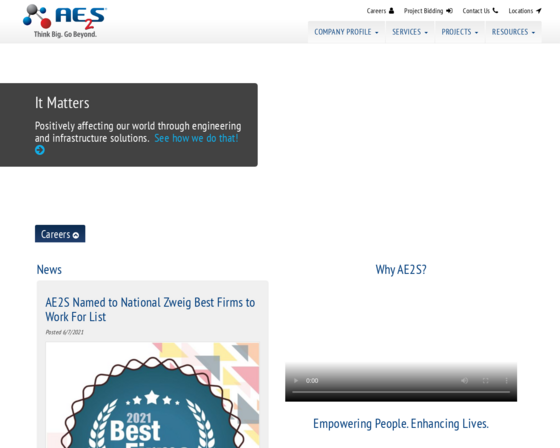This screenshot has height=448, width=560.
Task: Open the Zweig Best Firms news headline
Action: point(150,309)
